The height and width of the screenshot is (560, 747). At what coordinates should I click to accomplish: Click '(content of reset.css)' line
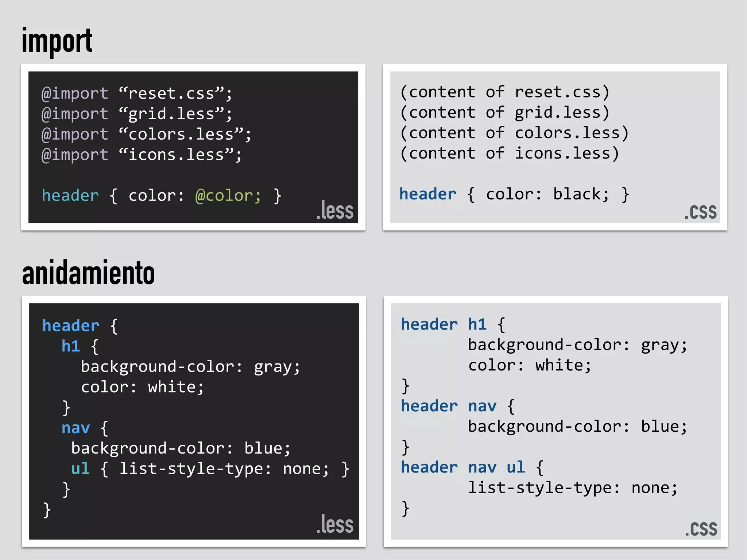pyautogui.click(x=505, y=92)
